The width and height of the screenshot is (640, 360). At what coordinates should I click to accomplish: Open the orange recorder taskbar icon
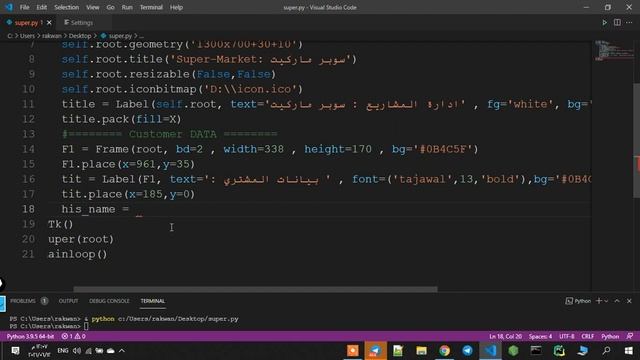tap(353, 351)
